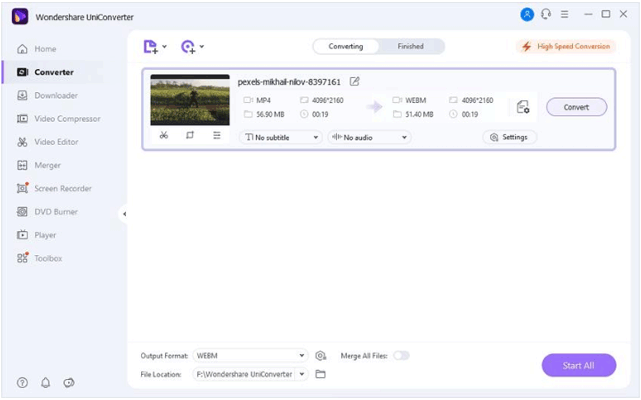The image size is (641, 400).
Task: Open the output file settings icon
Action: 523,107
